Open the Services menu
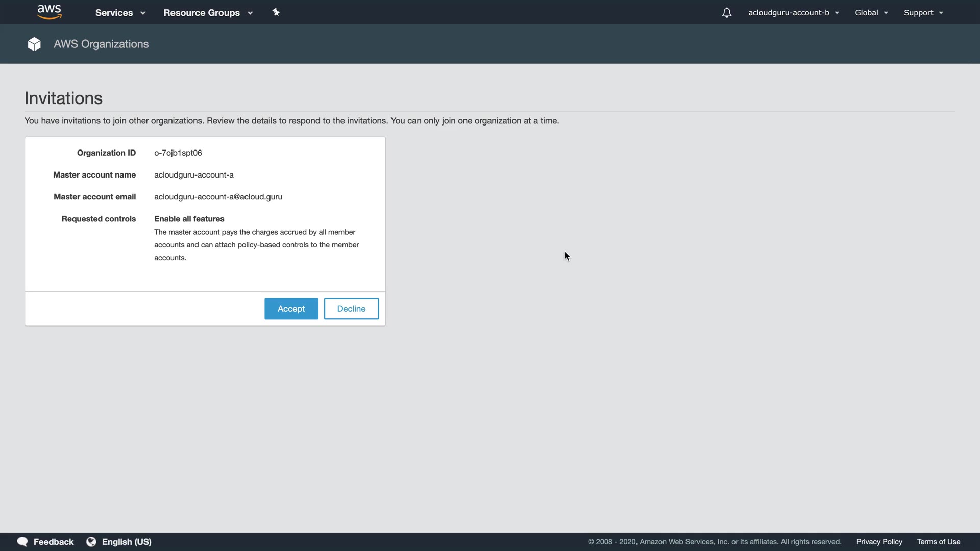This screenshot has height=551, width=980. [114, 13]
